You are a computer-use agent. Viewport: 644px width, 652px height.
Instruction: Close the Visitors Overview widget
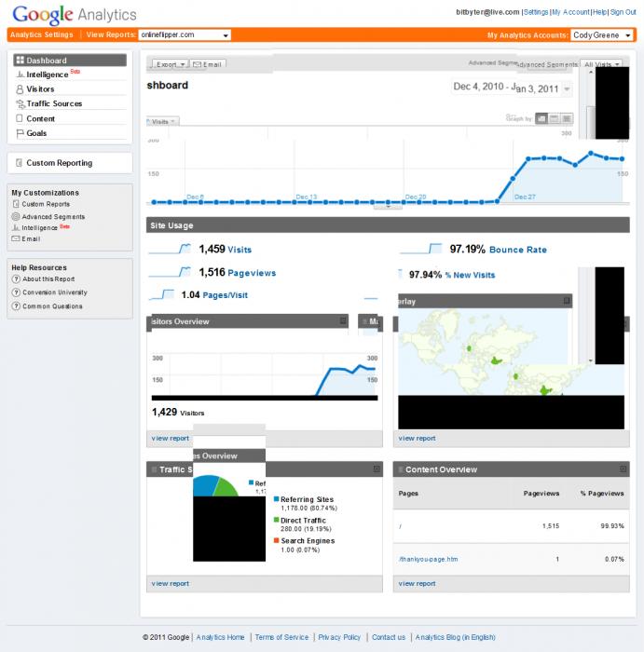(343, 320)
